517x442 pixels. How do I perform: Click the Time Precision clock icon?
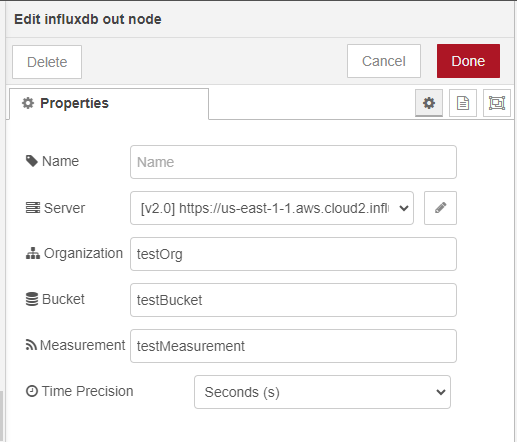coord(32,391)
